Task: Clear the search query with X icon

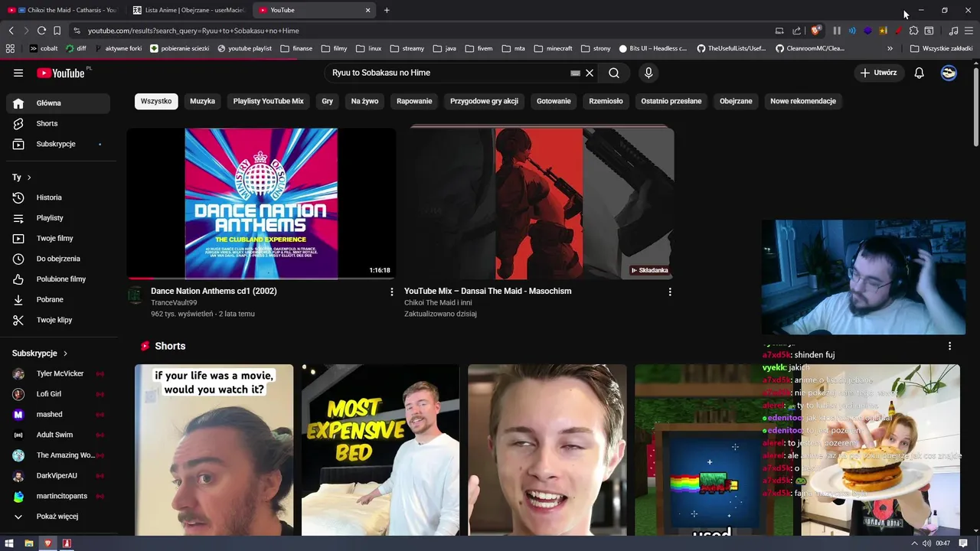Action: [x=590, y=73]
